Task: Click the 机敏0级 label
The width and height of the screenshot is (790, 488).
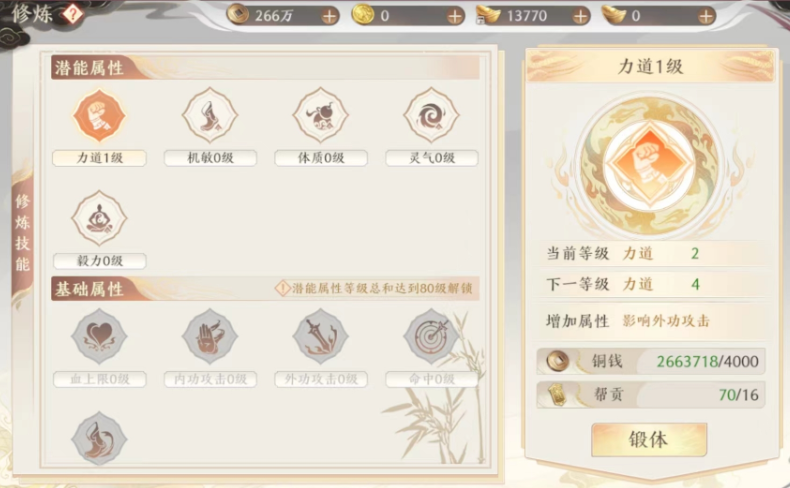Action: pyautogui.click(x=210, y=158)
